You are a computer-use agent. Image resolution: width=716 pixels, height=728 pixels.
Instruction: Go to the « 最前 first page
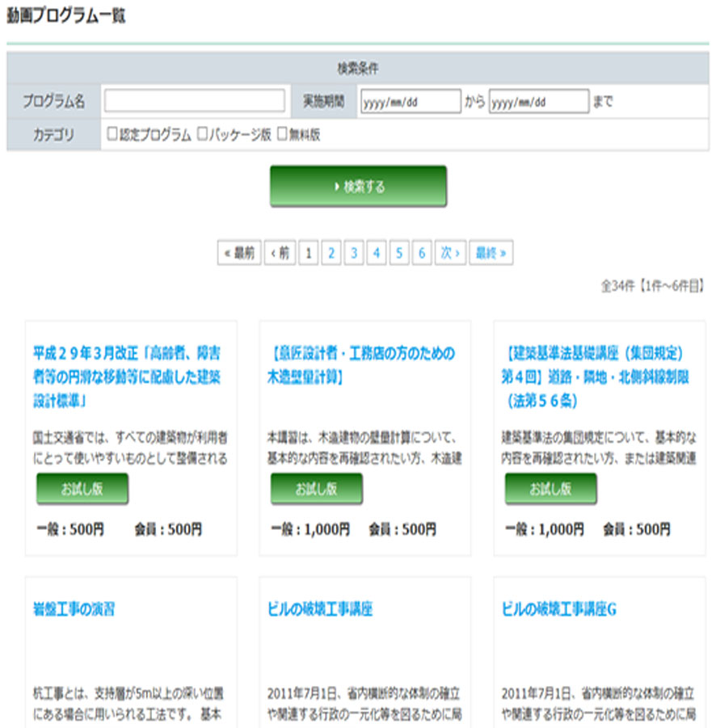coord(238,253)
